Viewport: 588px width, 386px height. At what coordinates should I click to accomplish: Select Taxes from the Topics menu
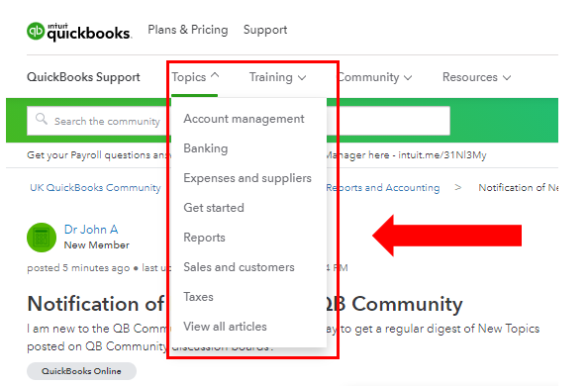pyautogui.click(x=198, y=297)
